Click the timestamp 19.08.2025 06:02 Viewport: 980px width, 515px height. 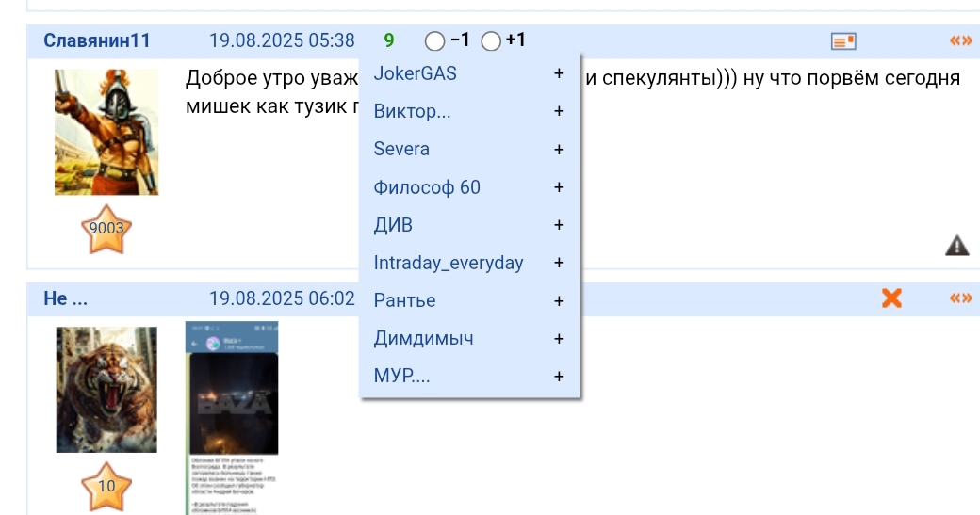[x=282, y=298]
